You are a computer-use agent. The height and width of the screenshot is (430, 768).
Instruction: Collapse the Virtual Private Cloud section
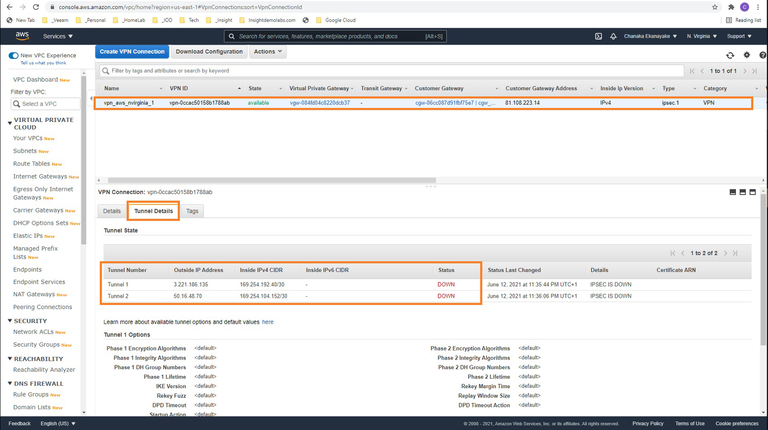pyautogui.click(x=11, y=120)
